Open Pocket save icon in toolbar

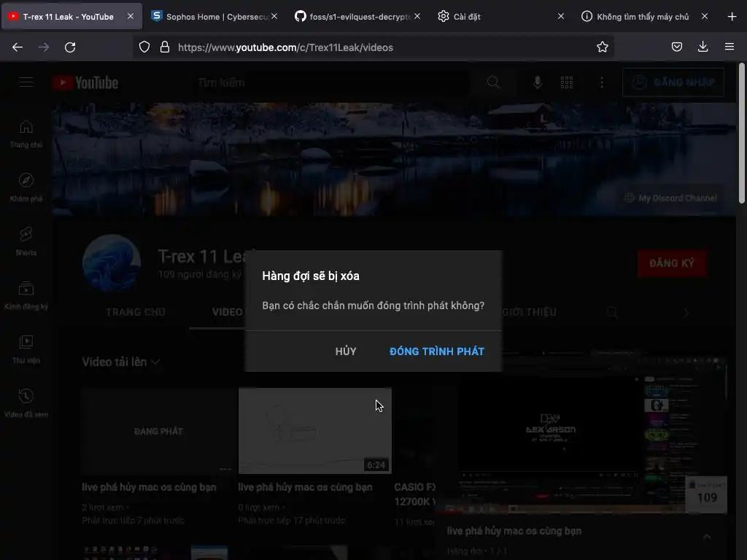[677, 47]
